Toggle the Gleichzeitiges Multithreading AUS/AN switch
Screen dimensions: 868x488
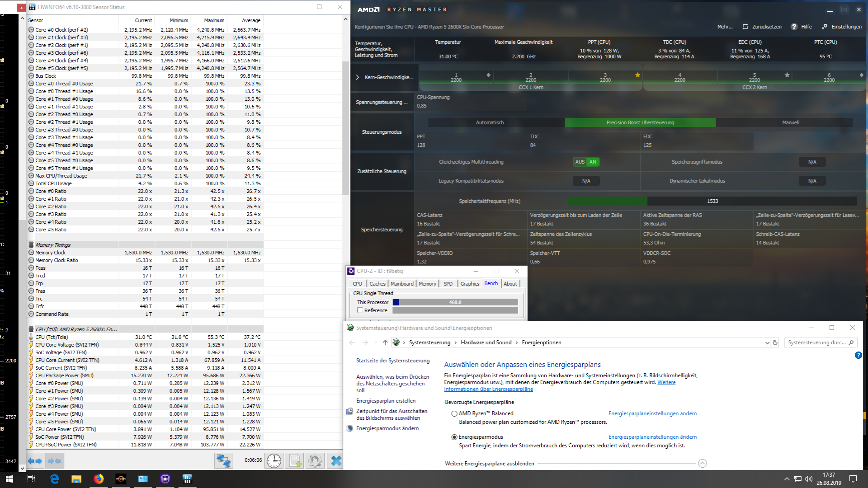pyautogui.click(x=586, y=162)
